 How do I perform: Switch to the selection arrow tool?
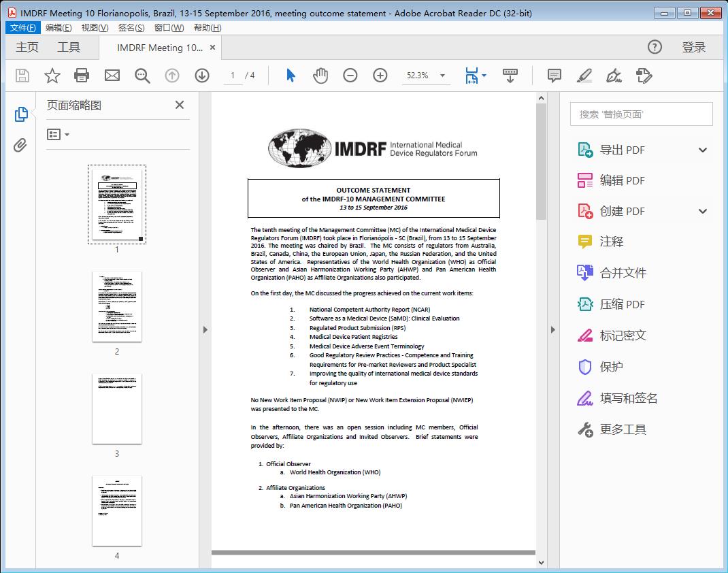click(289, 76)
